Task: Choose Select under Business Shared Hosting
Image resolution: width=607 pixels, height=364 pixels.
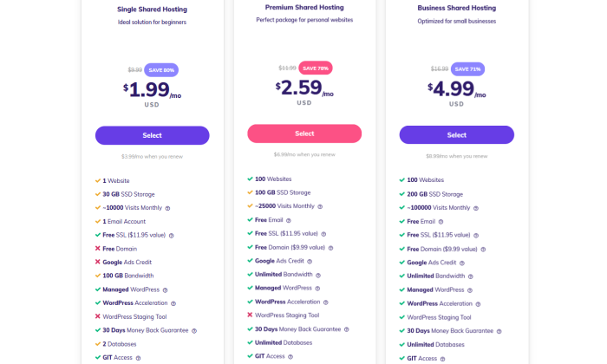Action: pyautogui.click(x=457, y=135)
